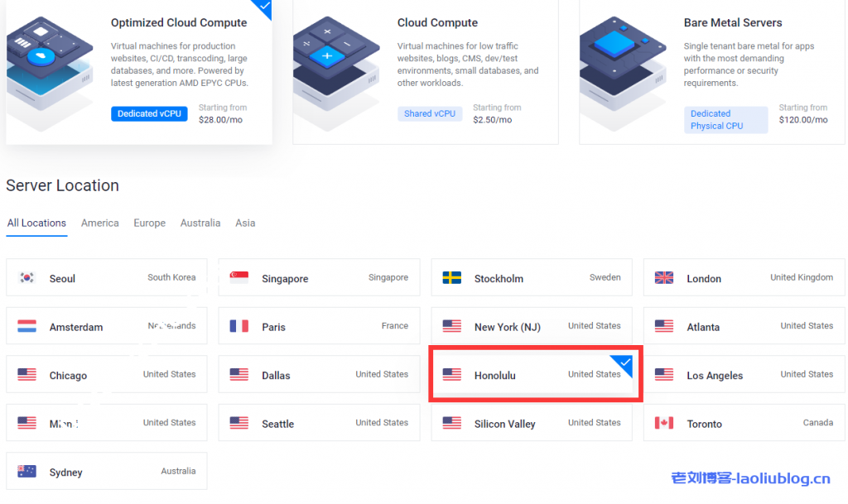
Task: Click the Australia flag beside Sydney
Action: click(26, 472)
